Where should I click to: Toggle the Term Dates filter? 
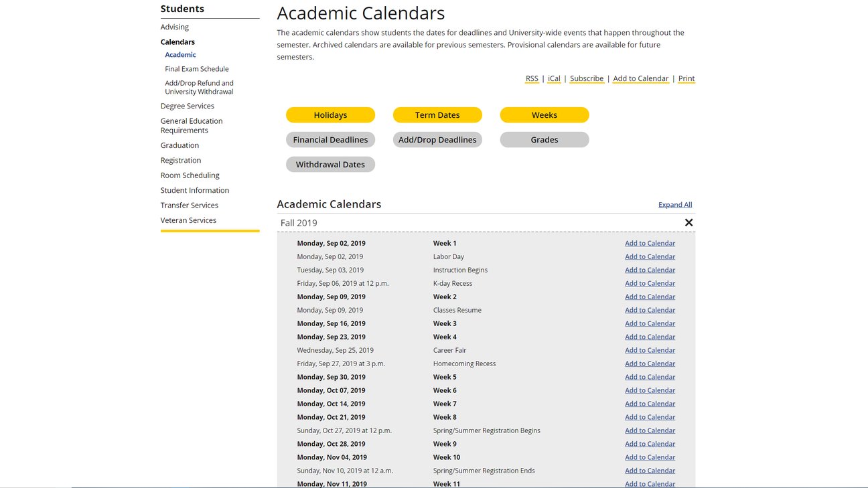(437, 115)
